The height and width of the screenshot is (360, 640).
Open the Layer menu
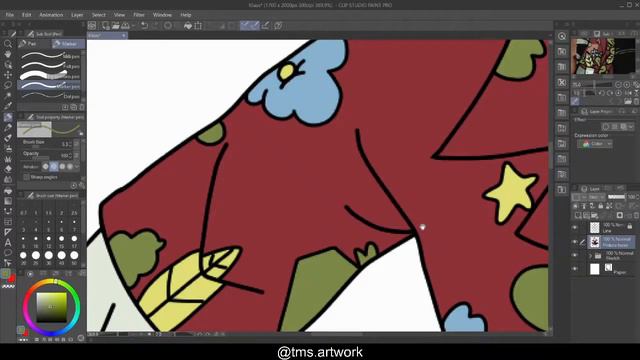(x=77, y=15)
